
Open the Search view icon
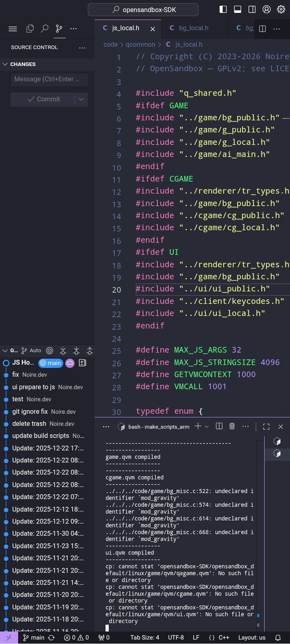pyautogui.click(x=45, y=29)
